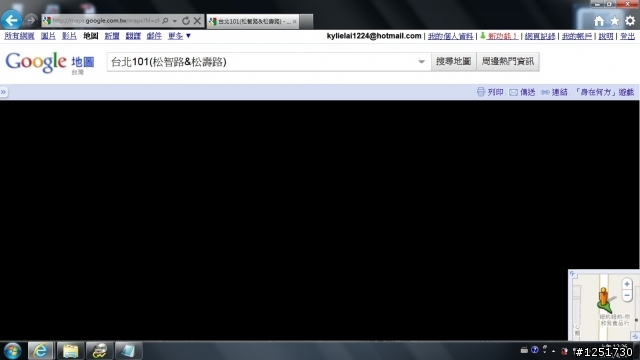
Task: Select the 台北101 browser tab
Action: point(253,21)
